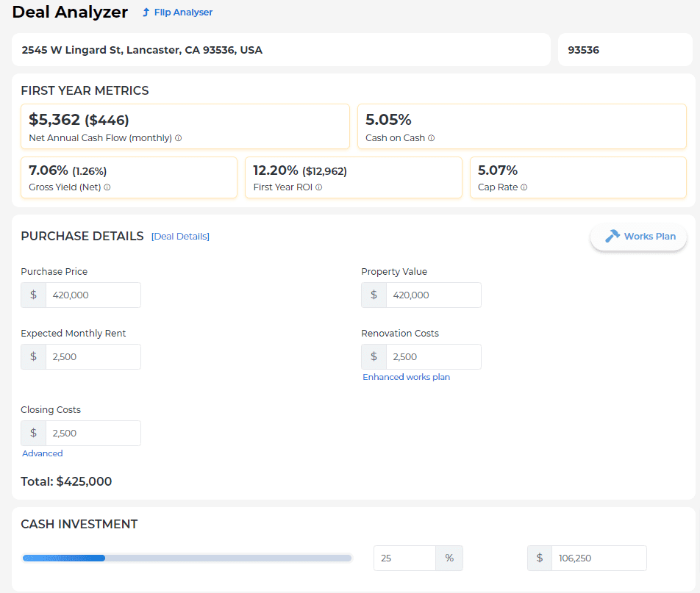700x593 pixels.
Task: Click the Deal Analyzer heading
Action: tap(70, 12)
